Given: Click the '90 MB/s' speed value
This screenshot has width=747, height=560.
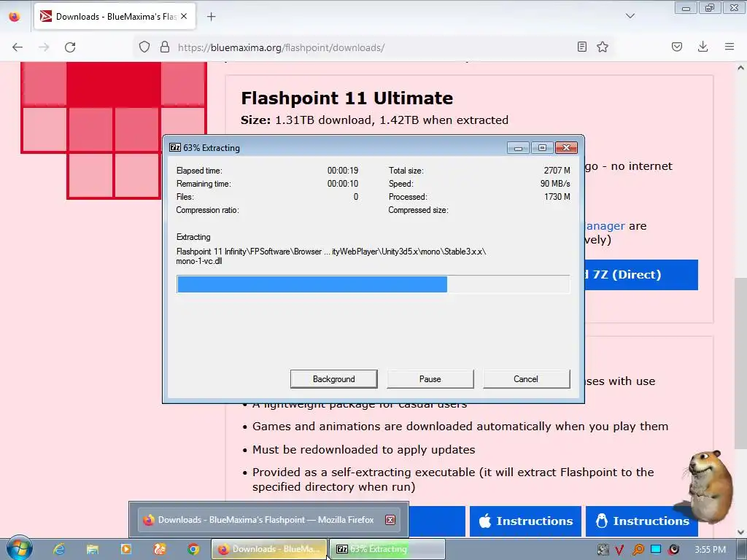Looking at the screenshot, I should (555, 183).
